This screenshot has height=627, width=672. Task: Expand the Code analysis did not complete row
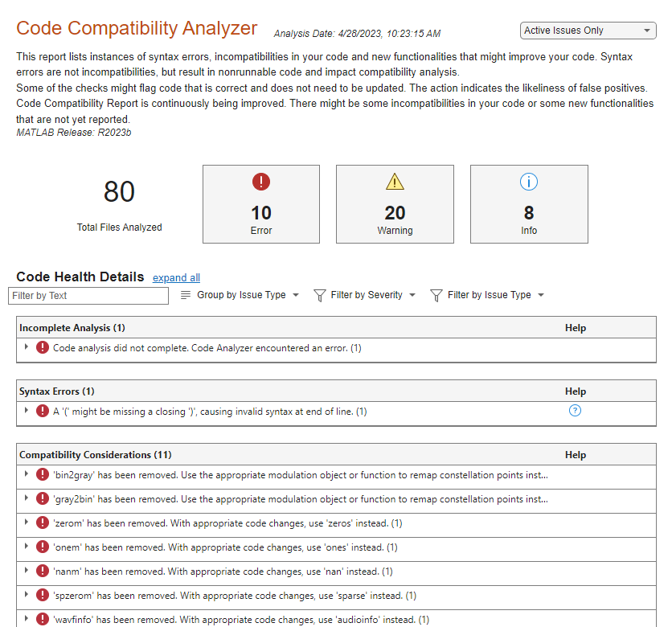point(25,347)
